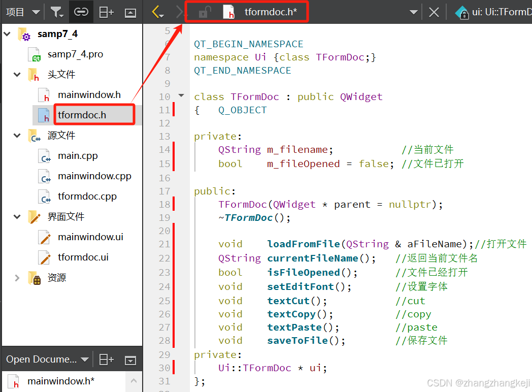Image resolution: width=532 pixels, height=392 pixels.
Task: Go back with the yellow arrow
Action: click(158, 12)
